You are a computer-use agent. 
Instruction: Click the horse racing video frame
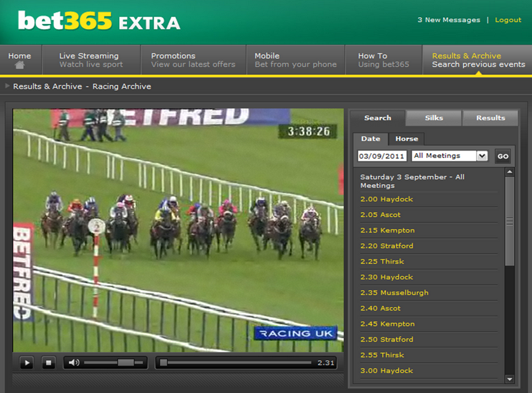[178, 230]
